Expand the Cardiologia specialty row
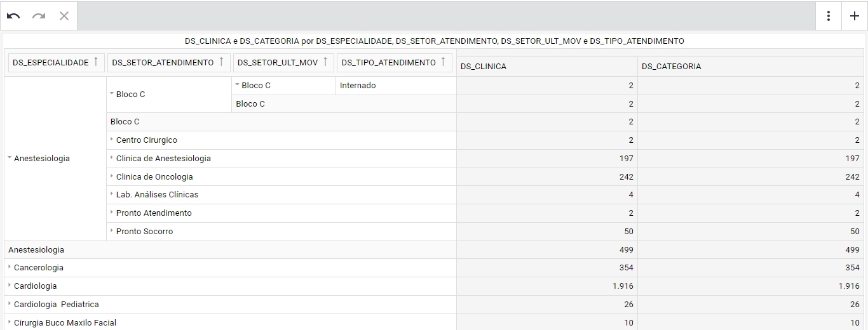Image resolution: width=868 pixels, height=330 pixels. pyautogui.click(x=10, y=286)
